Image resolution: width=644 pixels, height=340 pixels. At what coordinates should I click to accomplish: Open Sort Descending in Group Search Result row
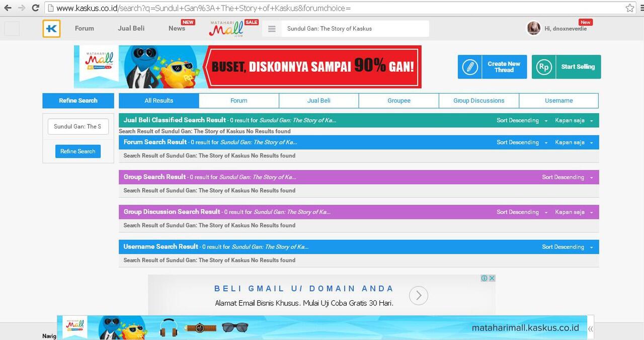567,178
